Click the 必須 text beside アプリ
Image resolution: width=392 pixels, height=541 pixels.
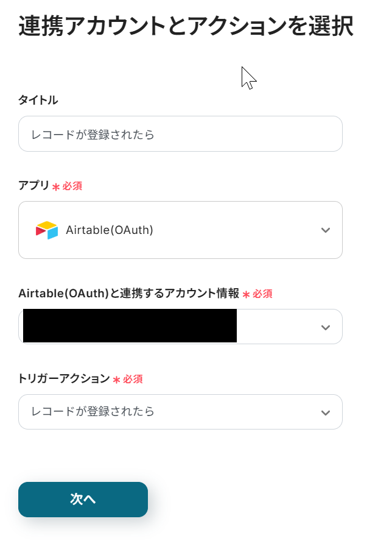(72, 186)
